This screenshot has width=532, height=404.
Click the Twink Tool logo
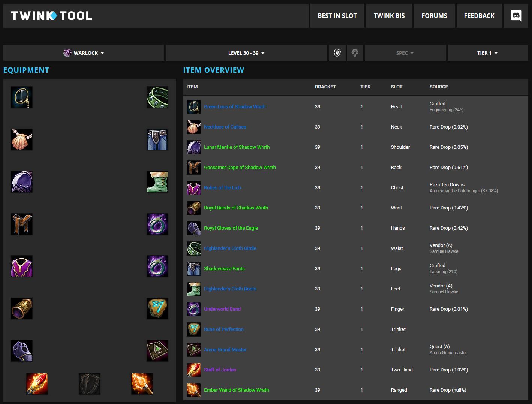[52, 16]
